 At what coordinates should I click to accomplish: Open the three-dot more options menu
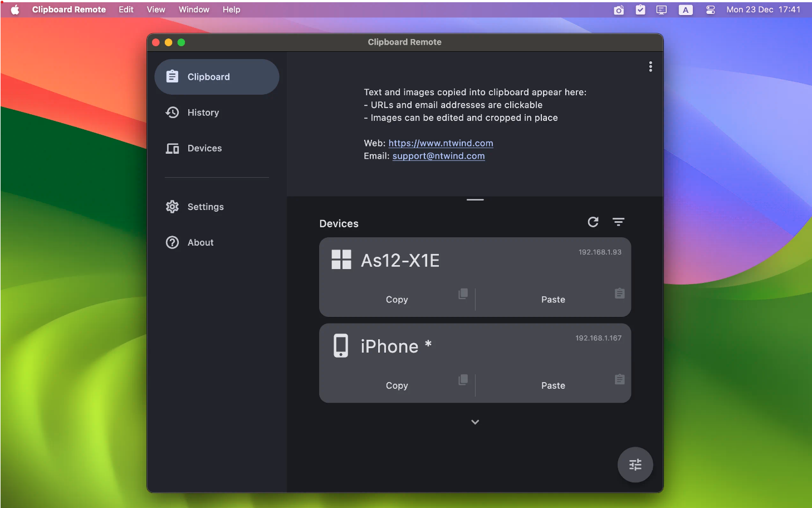coord(650,67)
